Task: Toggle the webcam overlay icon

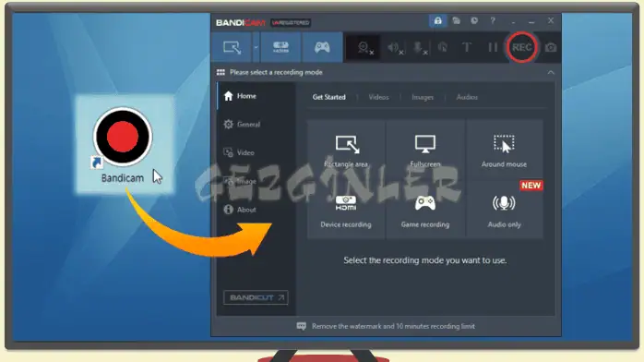Action: point(364,48)
